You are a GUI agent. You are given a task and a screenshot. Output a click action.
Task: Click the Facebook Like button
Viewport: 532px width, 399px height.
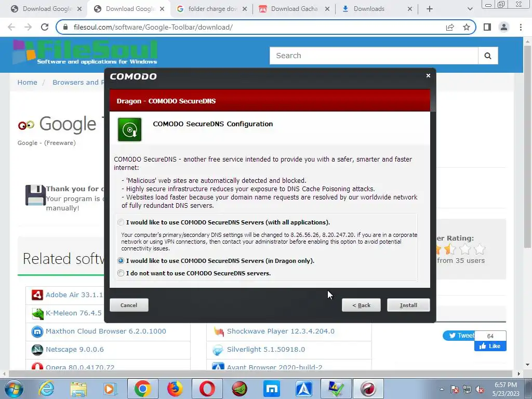[490, 346]
